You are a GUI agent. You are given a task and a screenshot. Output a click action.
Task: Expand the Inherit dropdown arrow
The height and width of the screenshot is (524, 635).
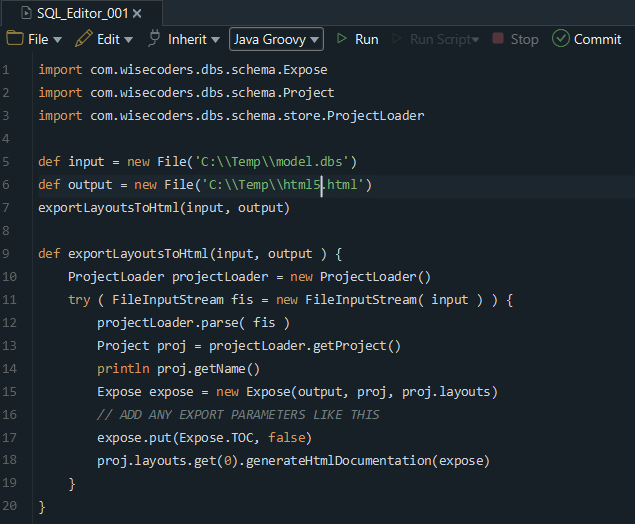click(x=215, y=40)
